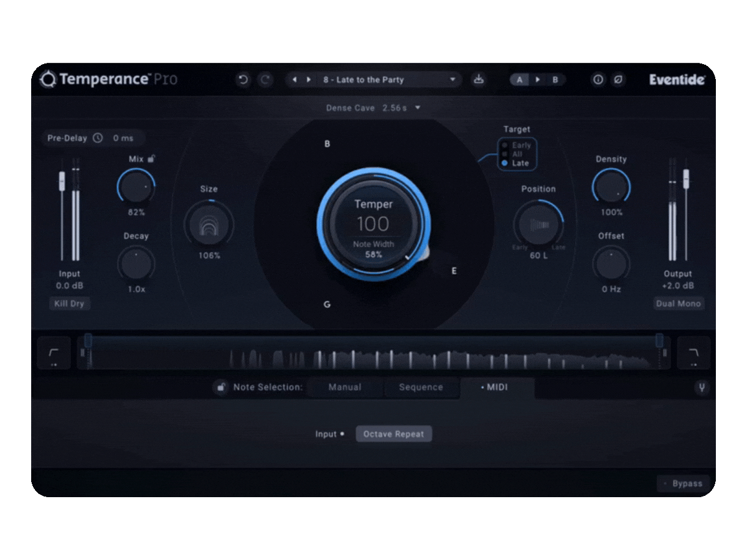Save preset using the download icon
This screenshot has width=747, height=560.
(478, 80)
